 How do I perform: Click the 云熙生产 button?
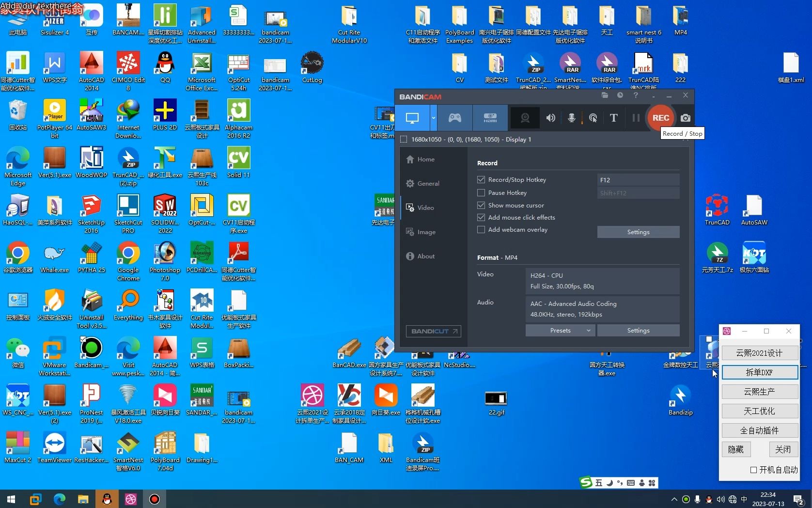pos(759,392)
